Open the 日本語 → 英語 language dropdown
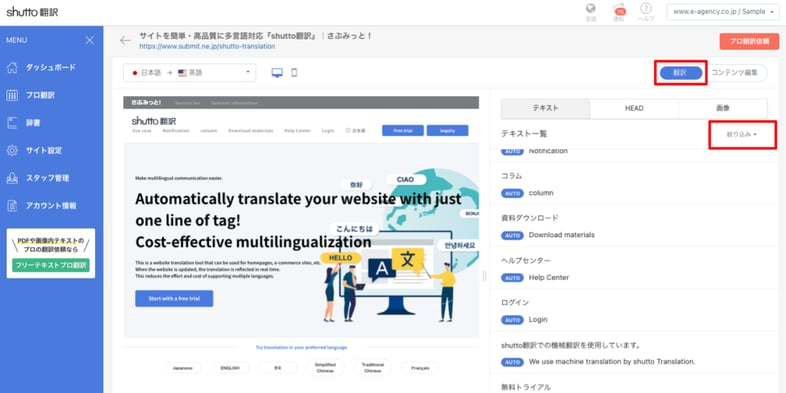786x393 pixels. pyautogui.click(x=189, y=73)
